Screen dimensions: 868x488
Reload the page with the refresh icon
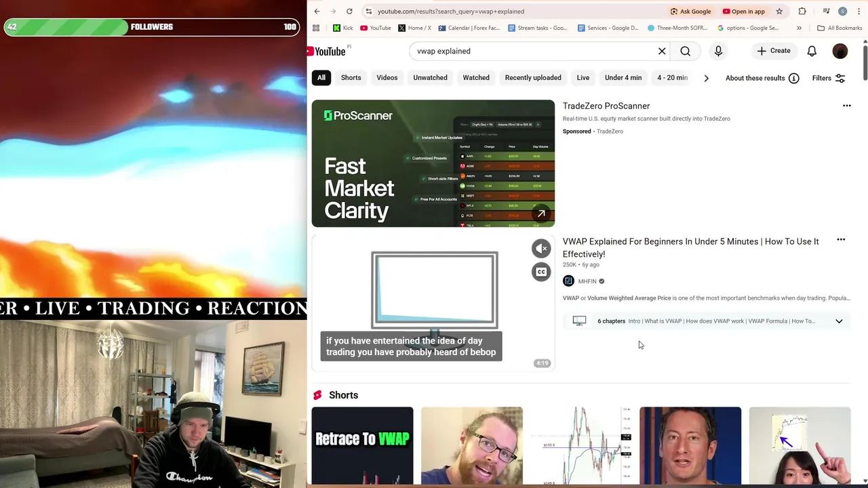pyautogui.click(x=349, y=12)
